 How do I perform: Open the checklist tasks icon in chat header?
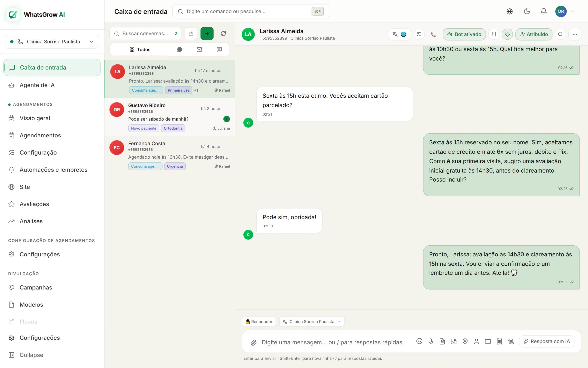point(419,34)
